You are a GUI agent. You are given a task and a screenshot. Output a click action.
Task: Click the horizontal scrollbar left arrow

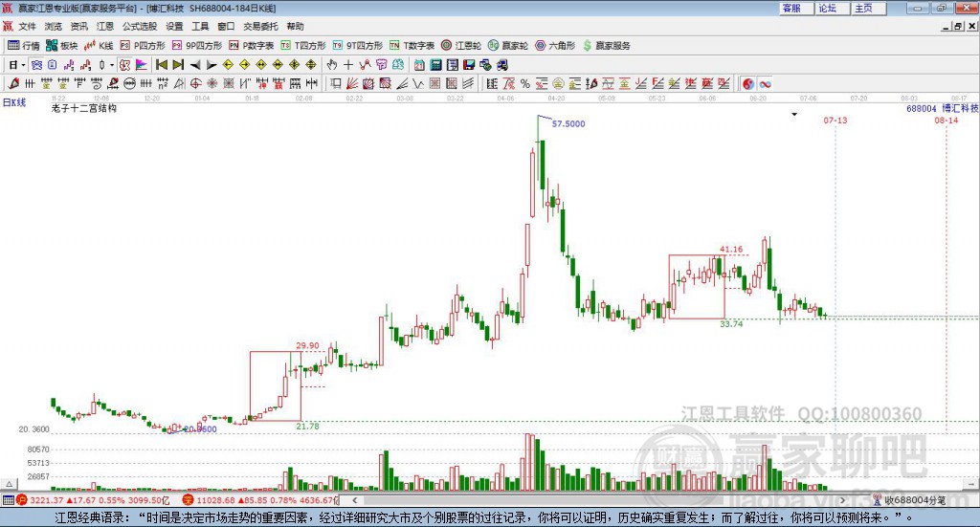click(x=354, y=500)
